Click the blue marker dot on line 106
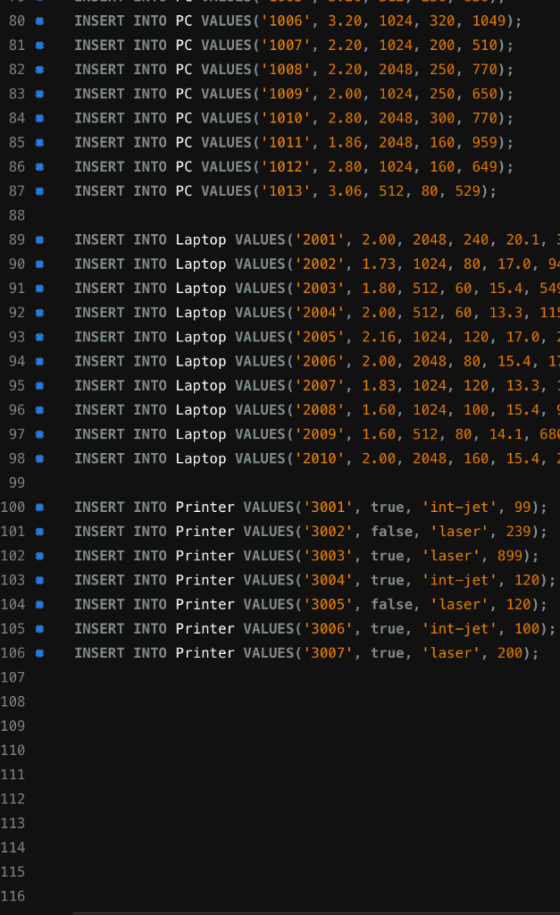Image resolution: width=560 pixels, height=915 pixels. click(40, 653)
